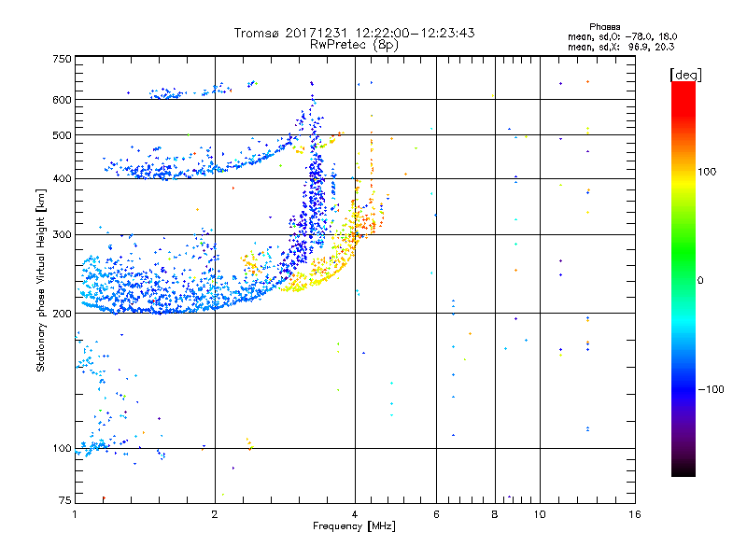747x560 pixels.
Task: Click the 'mean, sd,X: 96.9, 20.3' text
Action: (x=621, y=47)
